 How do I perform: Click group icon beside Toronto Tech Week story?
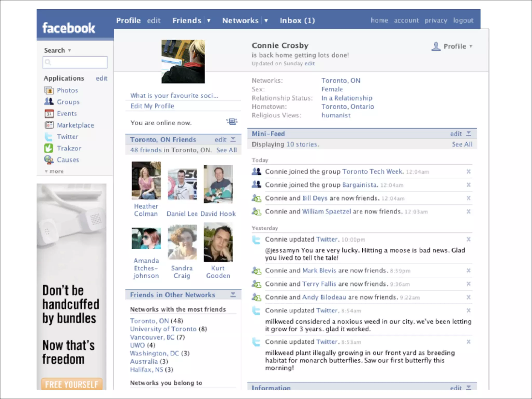tap(256, 171)
